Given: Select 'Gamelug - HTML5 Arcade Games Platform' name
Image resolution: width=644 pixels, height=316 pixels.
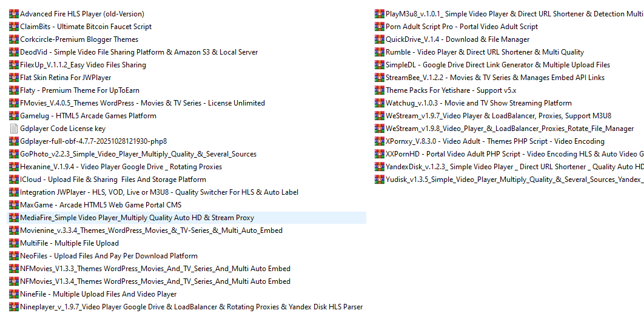Looking at the screenshot, I should coord(89,116).
